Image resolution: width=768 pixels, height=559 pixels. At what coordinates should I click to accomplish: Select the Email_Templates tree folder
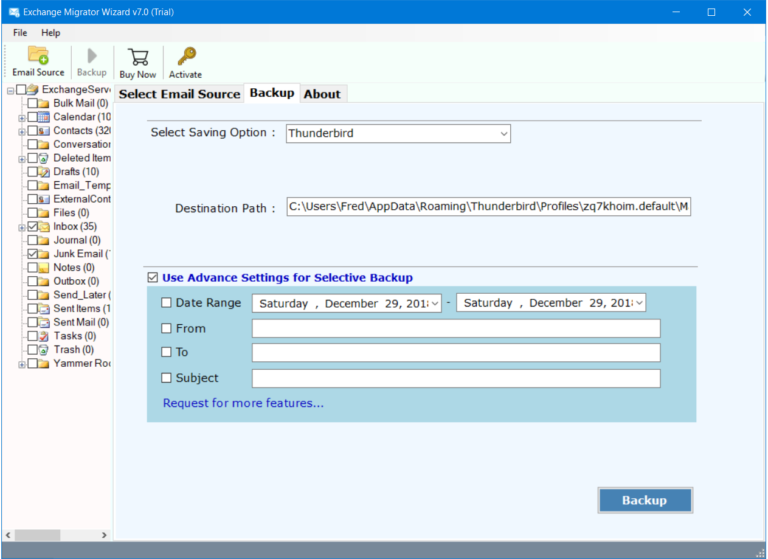coord(82,185)
